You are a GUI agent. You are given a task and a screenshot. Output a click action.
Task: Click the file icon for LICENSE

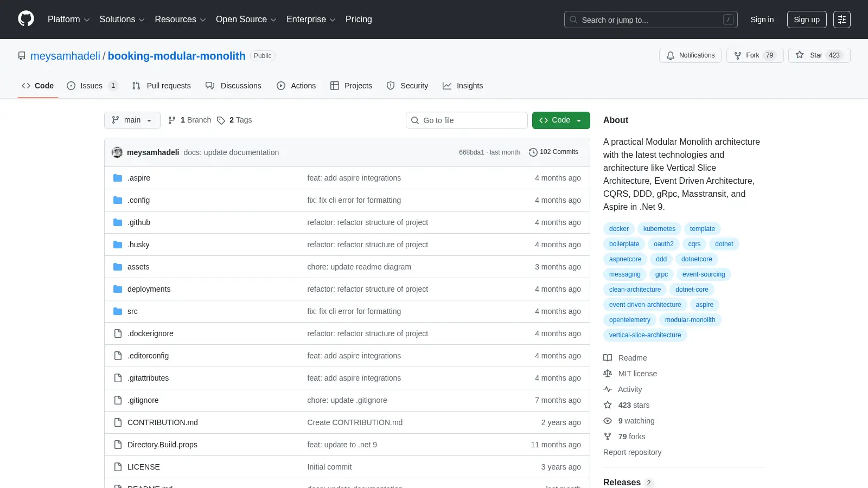click(118, 467)
